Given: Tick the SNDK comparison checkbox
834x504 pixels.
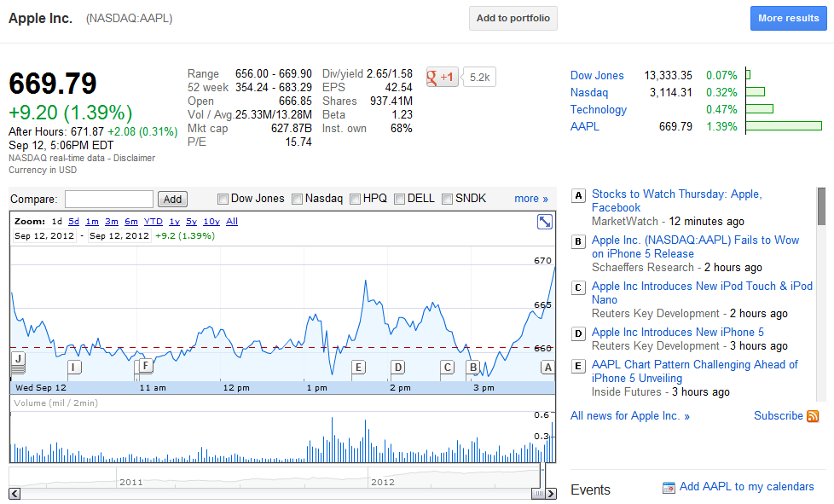Looking at the screenshot, I should coord(448,199).
